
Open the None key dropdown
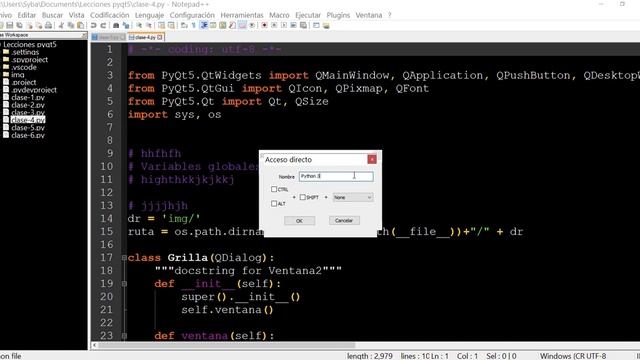pos(353,197)
